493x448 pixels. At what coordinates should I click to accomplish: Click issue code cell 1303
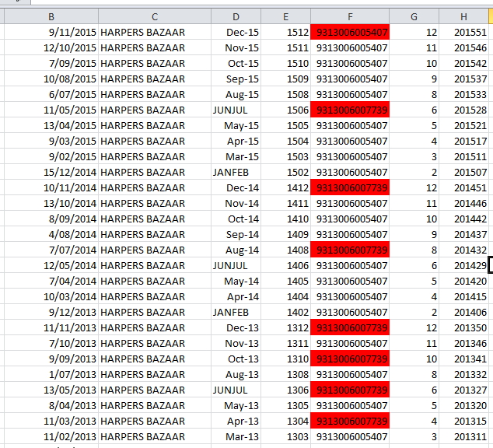click(285, 436)
